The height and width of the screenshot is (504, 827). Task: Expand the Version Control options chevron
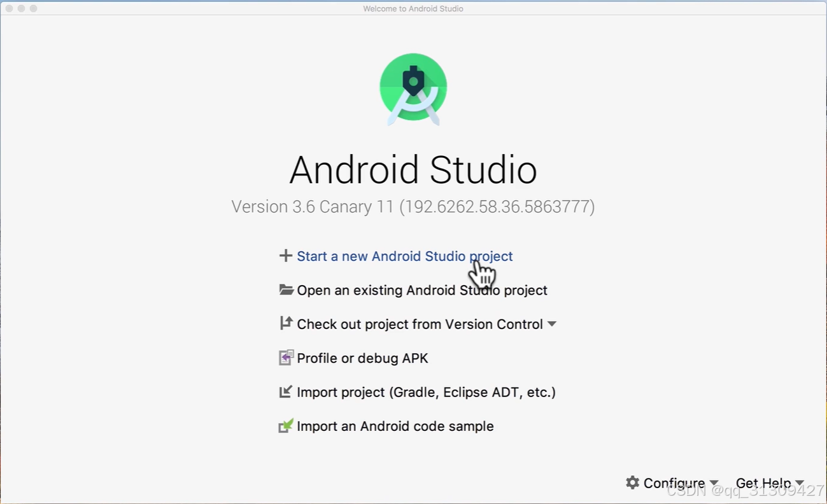551,324
